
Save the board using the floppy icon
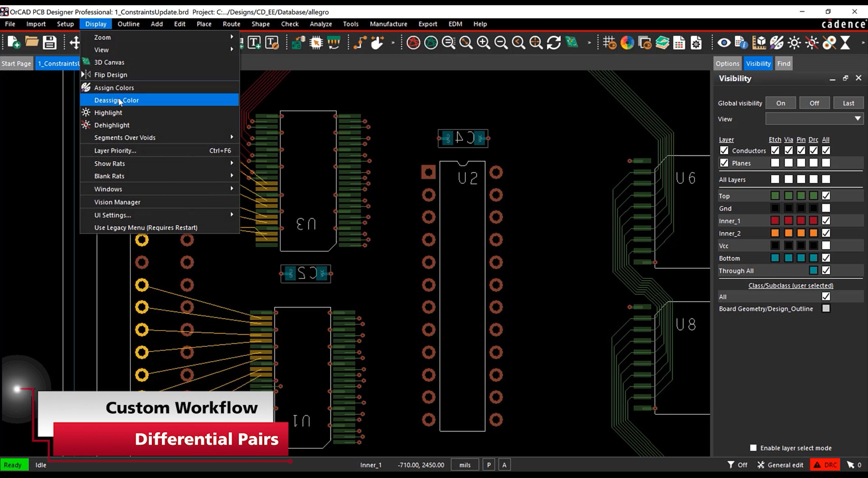pos(50,43)
